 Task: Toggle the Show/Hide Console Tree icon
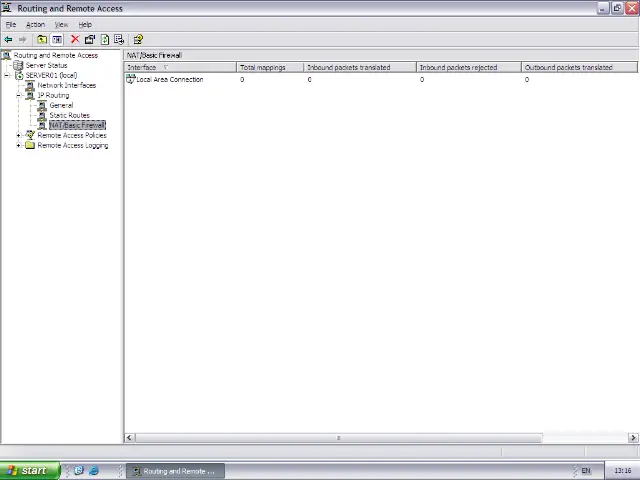pos(57,40)
